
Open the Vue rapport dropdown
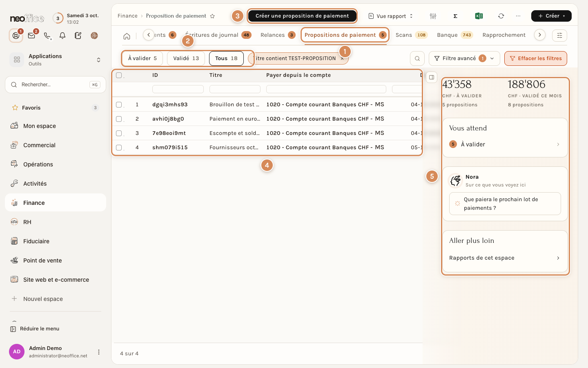point(391,16)
